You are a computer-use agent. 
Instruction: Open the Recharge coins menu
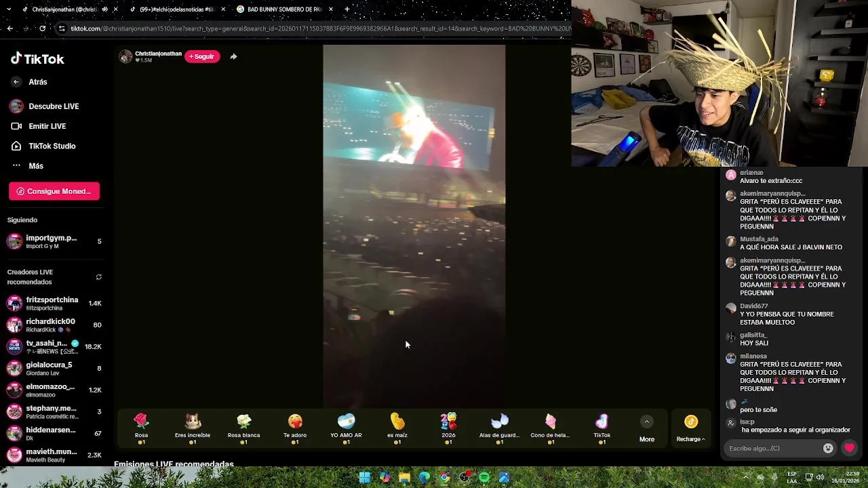click(x=690, y=429)
